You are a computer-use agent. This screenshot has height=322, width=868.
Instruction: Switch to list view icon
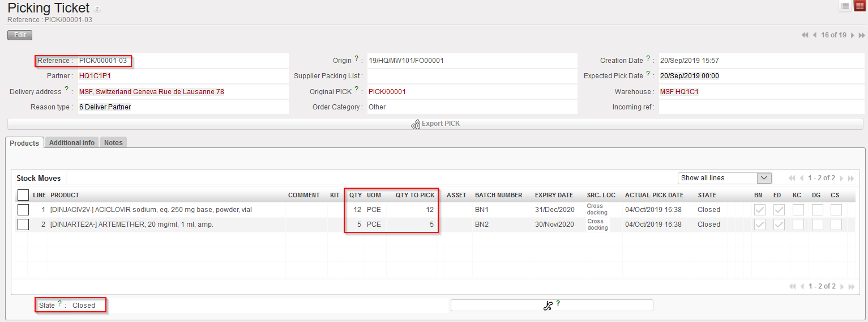[x=845, y=6]
